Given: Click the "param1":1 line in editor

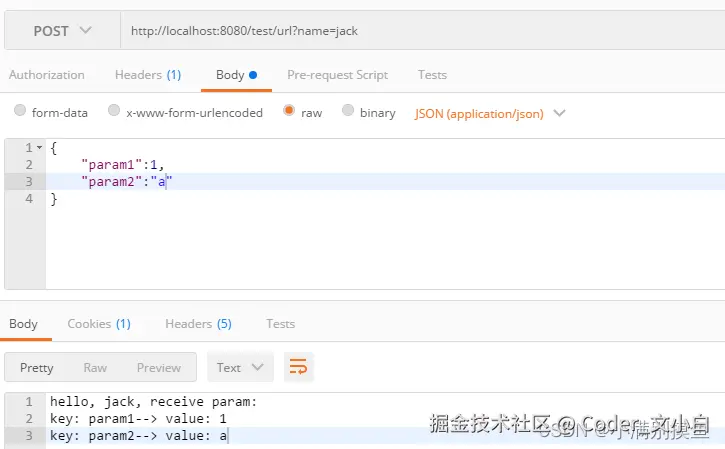Looking at the screenshot, I should (x=123, y=165).
